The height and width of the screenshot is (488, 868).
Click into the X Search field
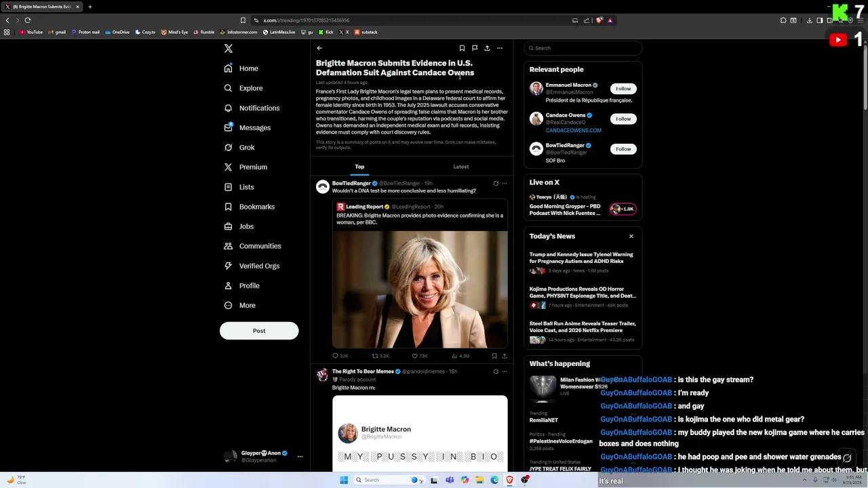[583, 48]
